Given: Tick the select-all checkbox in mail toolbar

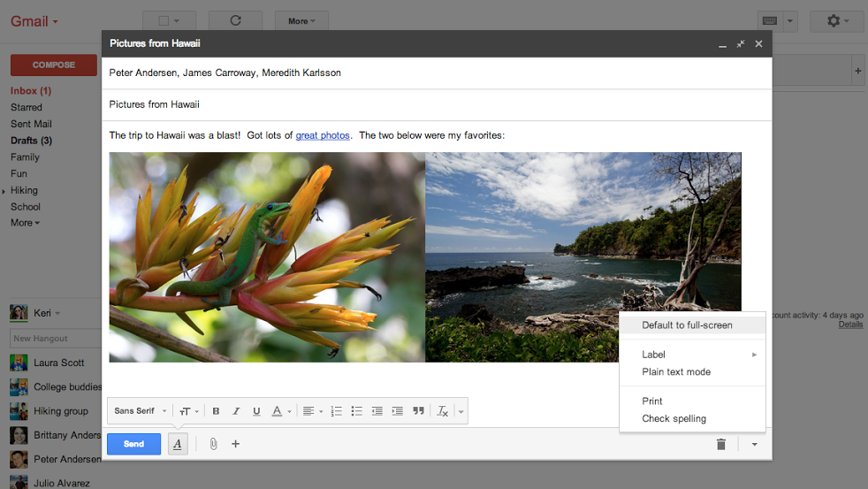Looking at the screenshot, I should [164, 20].
